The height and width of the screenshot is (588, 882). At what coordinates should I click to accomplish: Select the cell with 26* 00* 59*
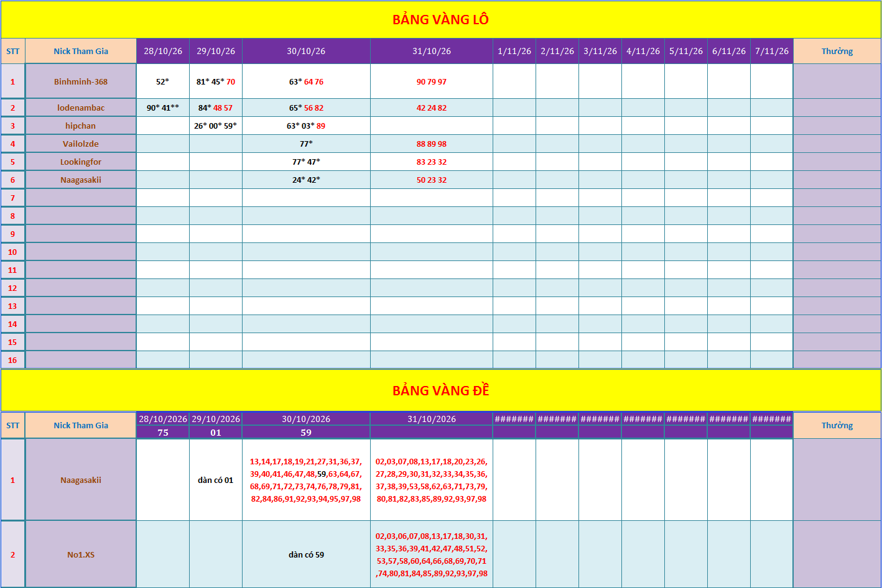tap(216, 126)
